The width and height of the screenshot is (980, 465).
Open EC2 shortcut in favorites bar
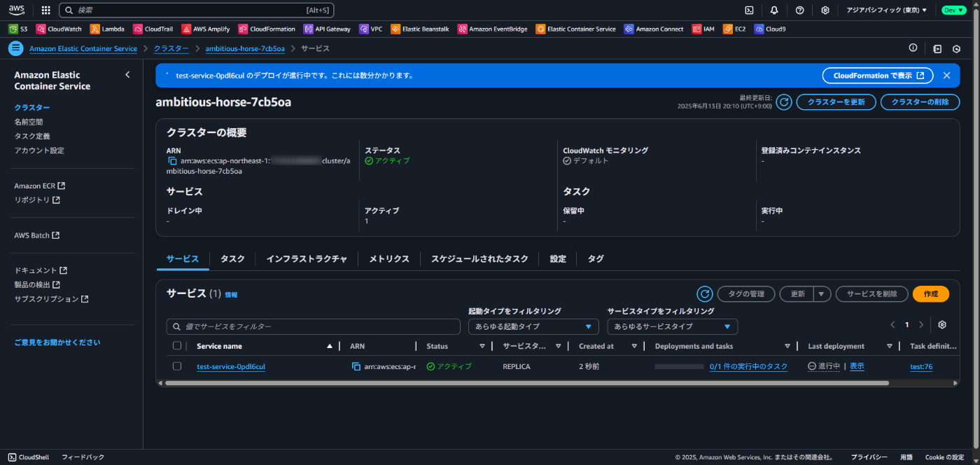[734, 29]
